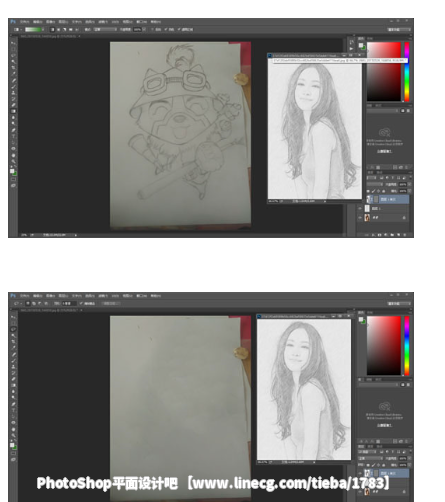Select the highlighted top layer in the Teemo-sketch window
Viewport: 445px width, 502px height.
(387, 199)
